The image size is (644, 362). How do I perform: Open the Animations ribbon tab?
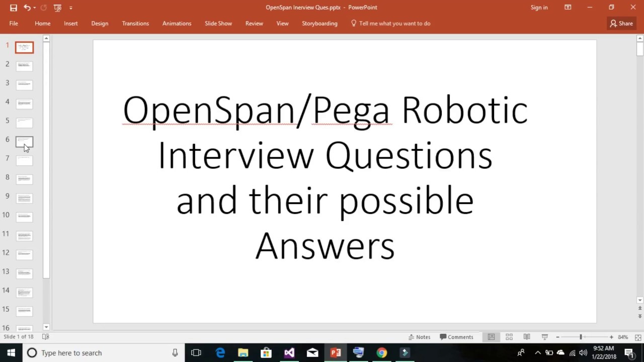(177, 23)
